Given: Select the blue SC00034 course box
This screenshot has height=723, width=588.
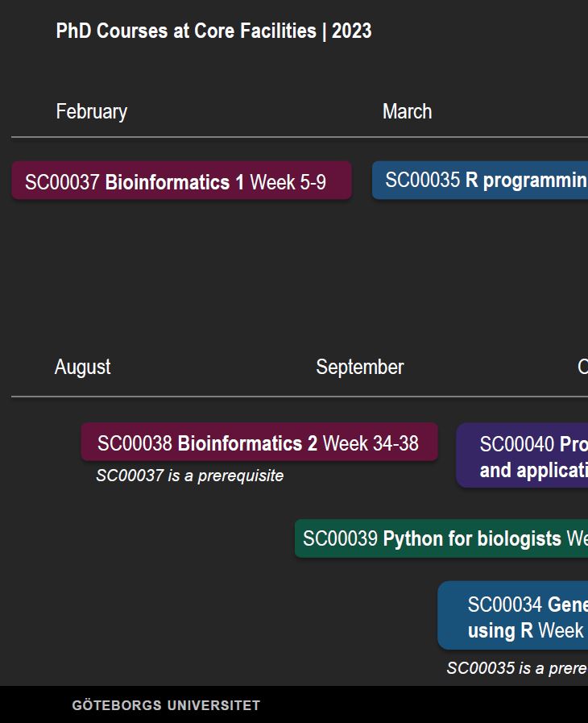Looking at the screenshot, I should coord(513,616).
